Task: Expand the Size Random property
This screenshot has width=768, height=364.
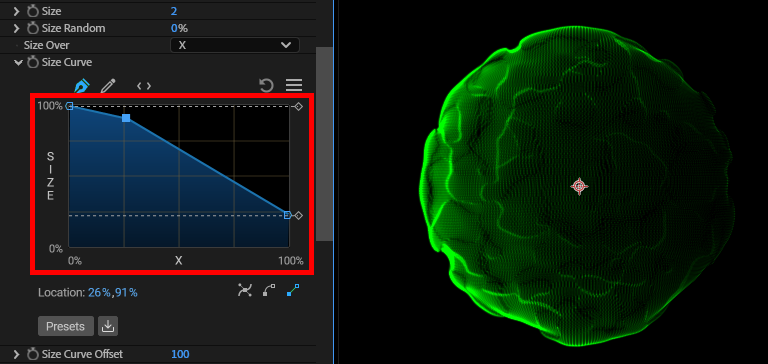Action: (x=17, y=28)
